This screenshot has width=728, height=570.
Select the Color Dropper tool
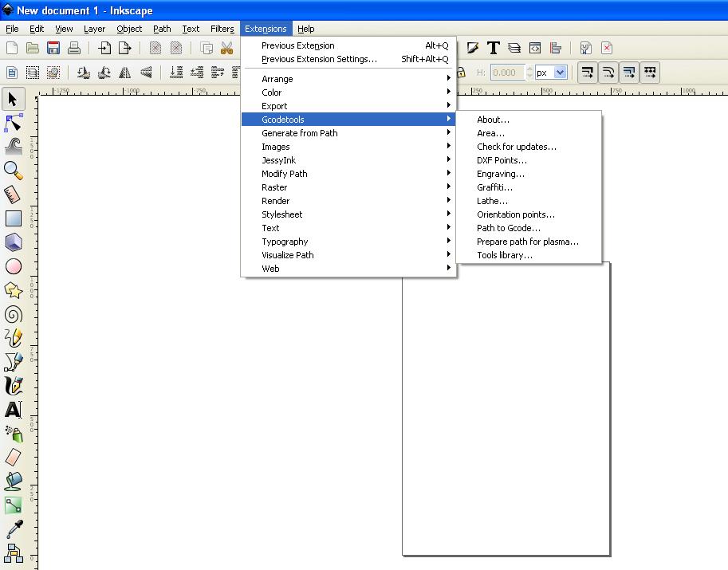(13, 529)
